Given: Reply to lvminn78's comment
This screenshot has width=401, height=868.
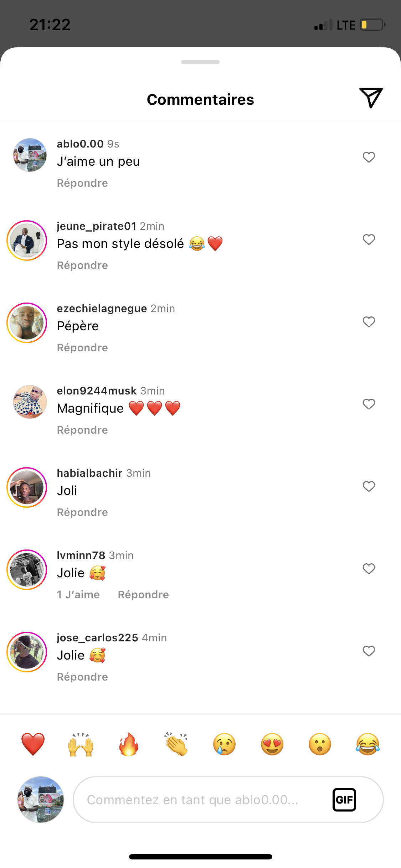Looking at the screenshot, I should [143, 595].
